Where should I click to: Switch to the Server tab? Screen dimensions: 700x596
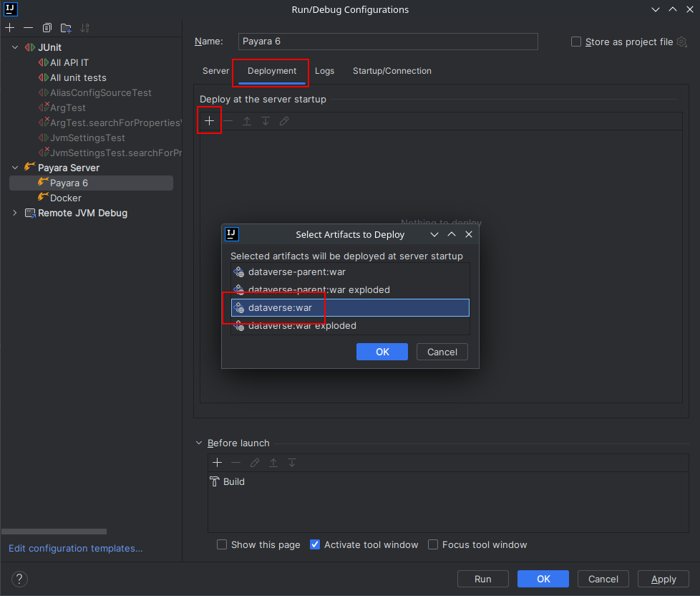[x=215, y=71]
